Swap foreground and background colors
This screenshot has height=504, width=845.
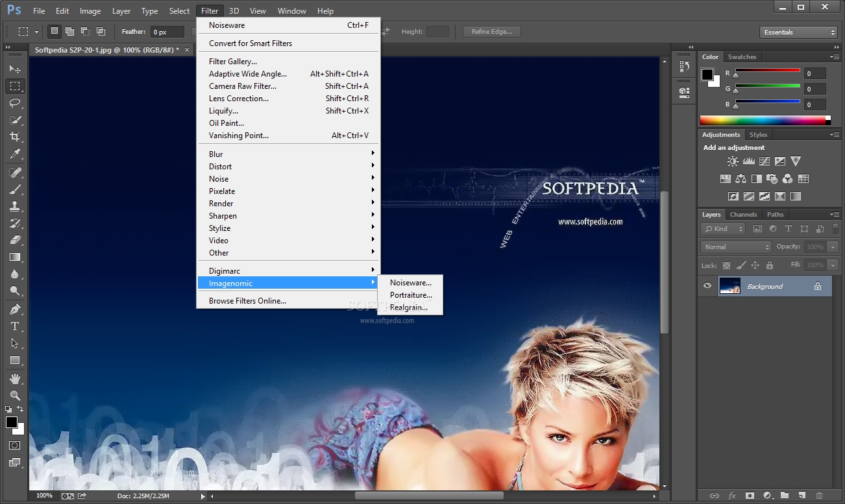tap(21, 409)
